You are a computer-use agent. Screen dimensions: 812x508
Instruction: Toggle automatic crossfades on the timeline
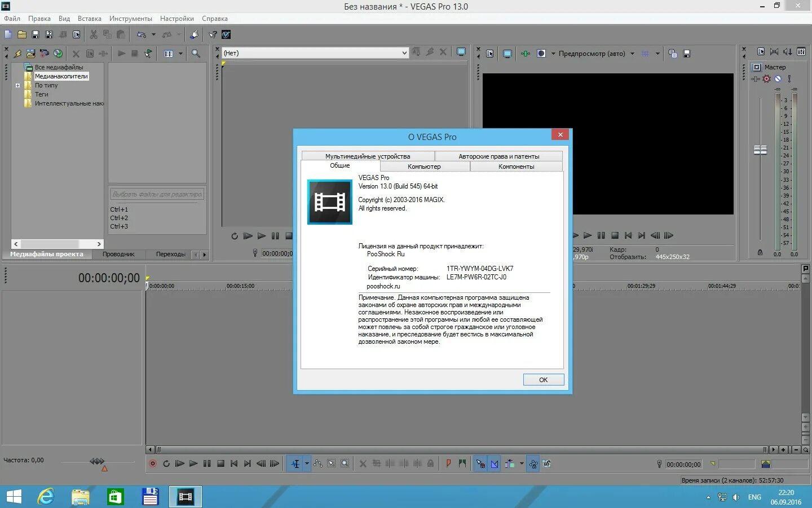[x=495, y=463]
